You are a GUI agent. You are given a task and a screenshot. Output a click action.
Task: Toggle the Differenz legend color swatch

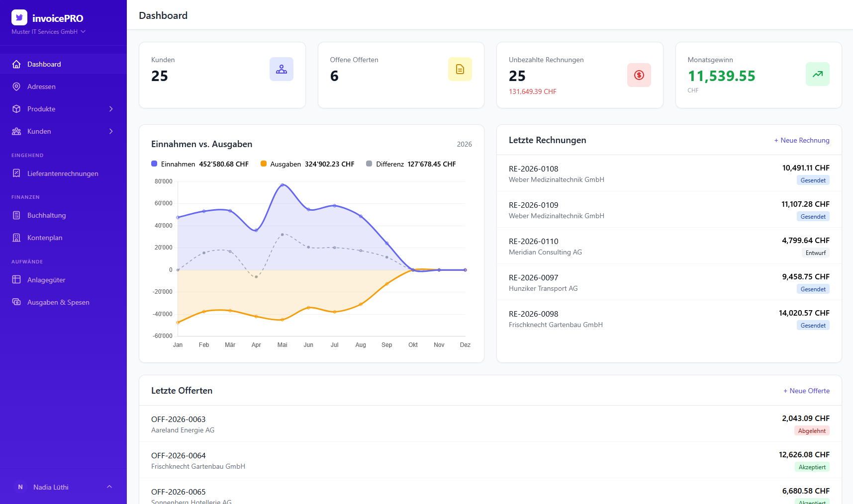coord(369,164)
